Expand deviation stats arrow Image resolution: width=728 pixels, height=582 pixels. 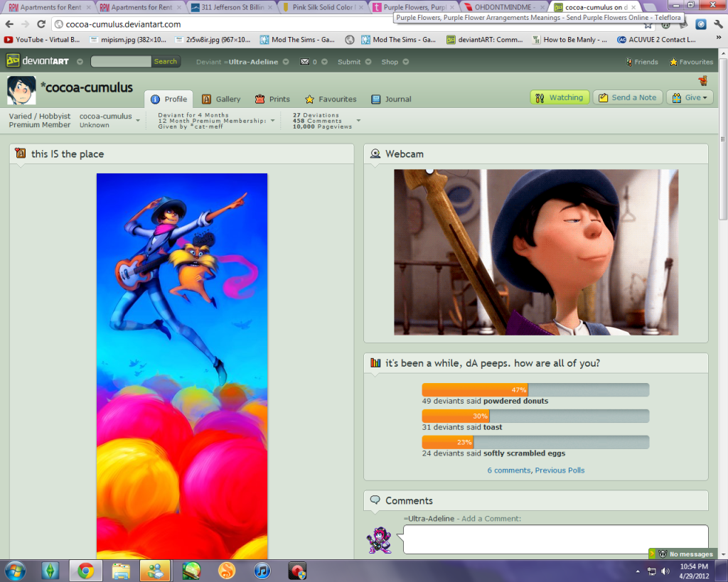(x=358, y=121)
